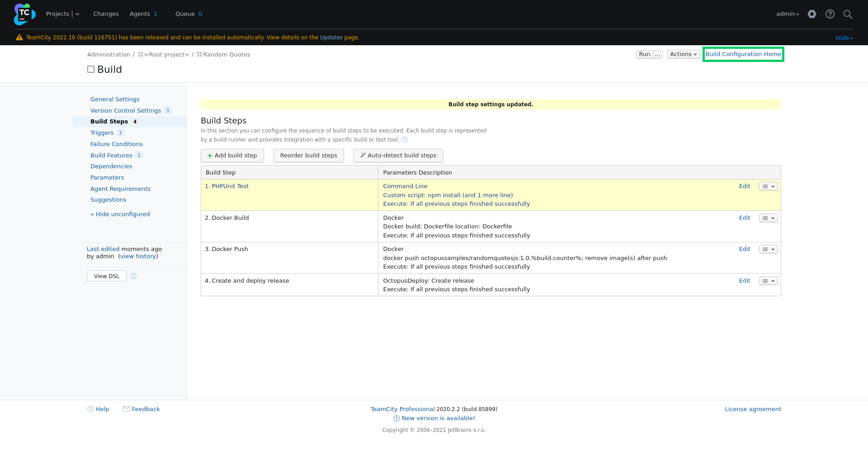This screenshot has width=868, height=450.
Task: Click the Feedback envelope icon in footer
Action: (x=127, y=409)
